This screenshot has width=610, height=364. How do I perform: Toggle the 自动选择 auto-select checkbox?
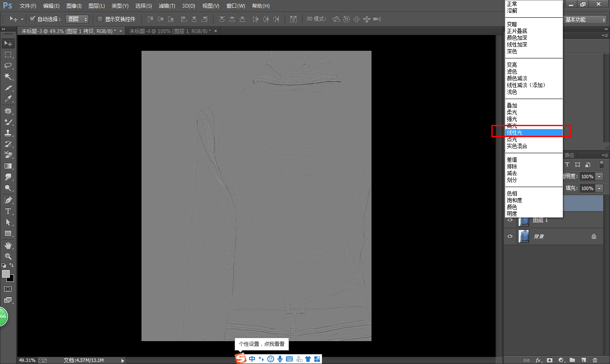click(32, 19)
